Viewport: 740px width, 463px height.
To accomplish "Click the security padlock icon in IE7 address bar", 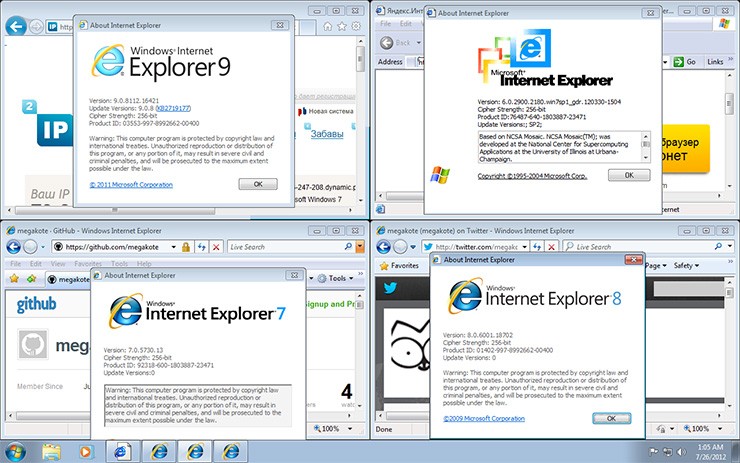I will [186, 247].
